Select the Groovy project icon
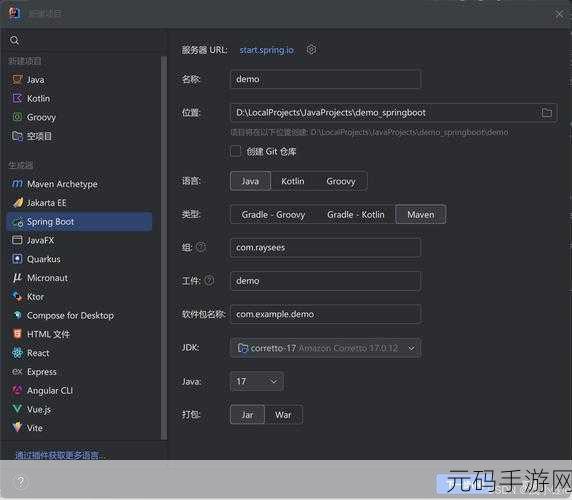The width and height of the screenshot is (572, 500). (x=17, y=117)
